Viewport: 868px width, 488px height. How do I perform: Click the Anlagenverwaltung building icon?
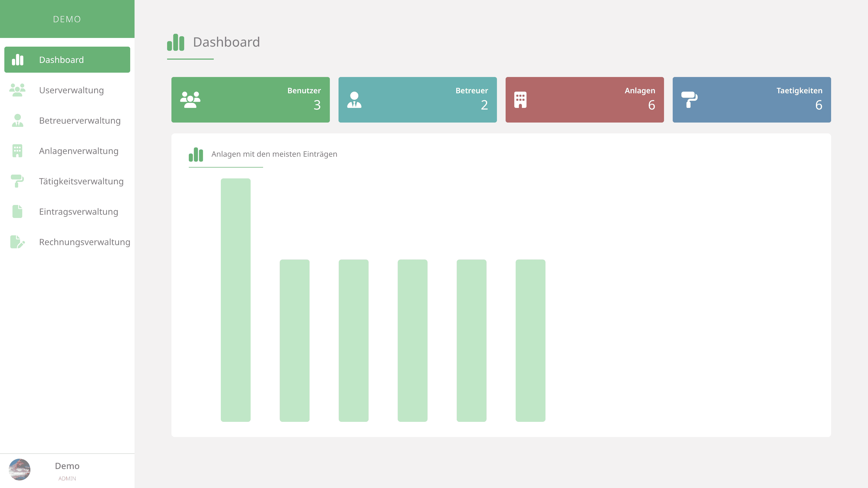[17, 151]
